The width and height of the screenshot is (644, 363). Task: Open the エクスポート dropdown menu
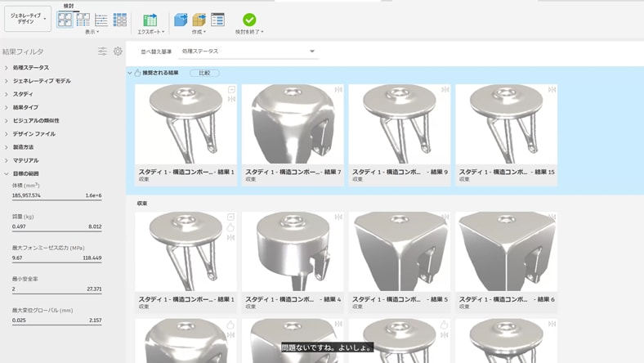point(150,32)
